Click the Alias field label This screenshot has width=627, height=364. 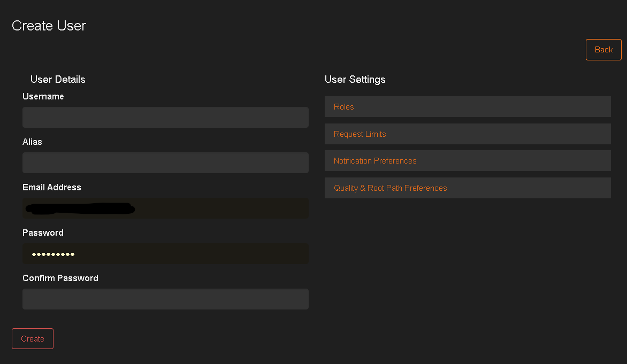click(32, 142)
